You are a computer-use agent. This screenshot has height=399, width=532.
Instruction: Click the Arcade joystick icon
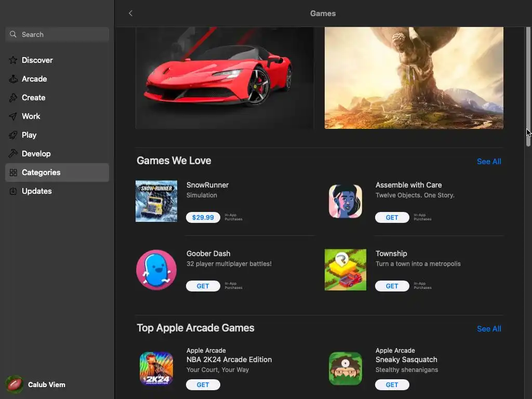13,79
